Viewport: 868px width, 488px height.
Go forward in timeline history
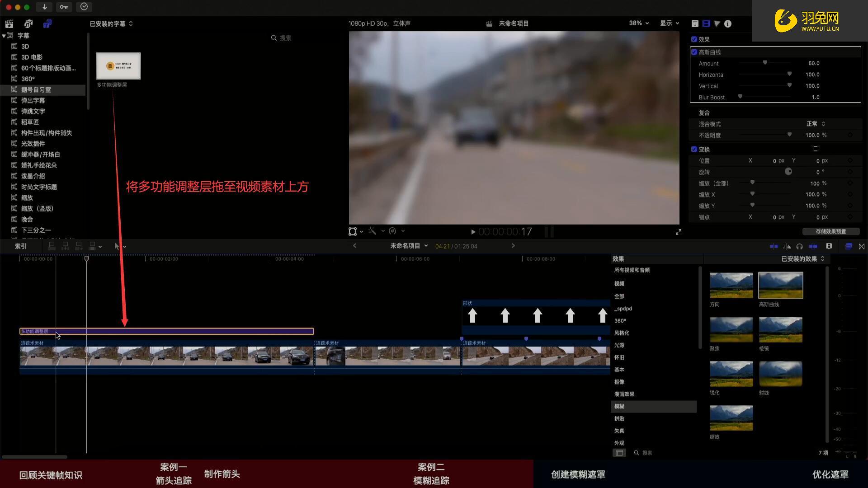[x=513, y=246]
